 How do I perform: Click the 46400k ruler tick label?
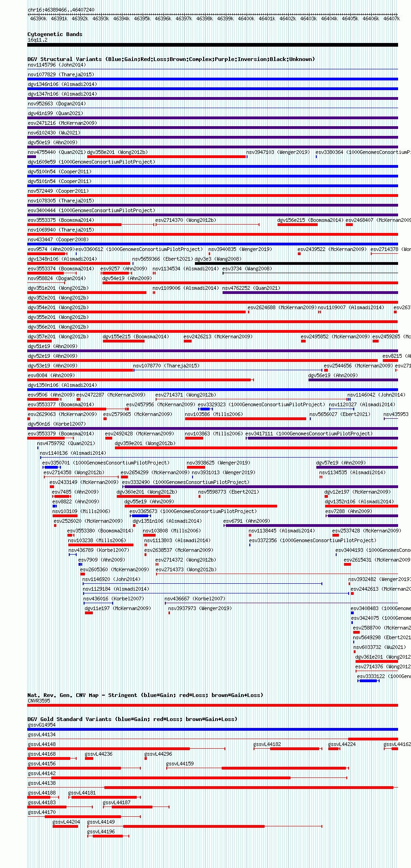coord(246,18)
